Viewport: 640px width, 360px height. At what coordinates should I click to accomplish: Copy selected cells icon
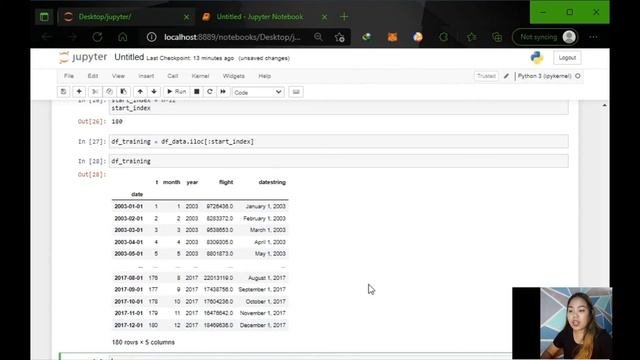109,92
